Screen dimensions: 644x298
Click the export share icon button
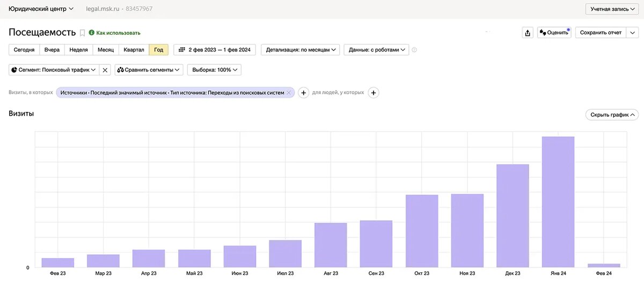(x=528, y=33)
